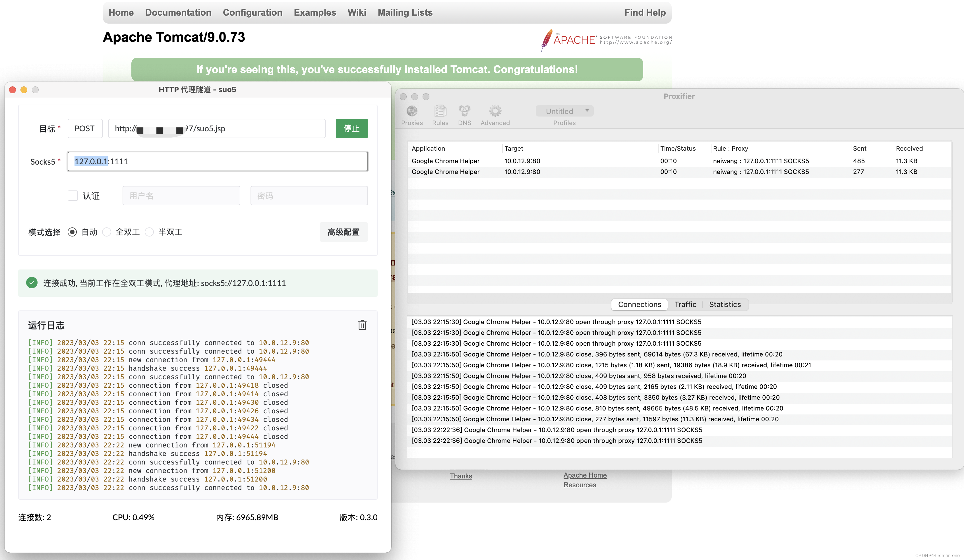Clear run log with trash icon
964x560 pixels.
pyautogui.click(x=362, y=325)
